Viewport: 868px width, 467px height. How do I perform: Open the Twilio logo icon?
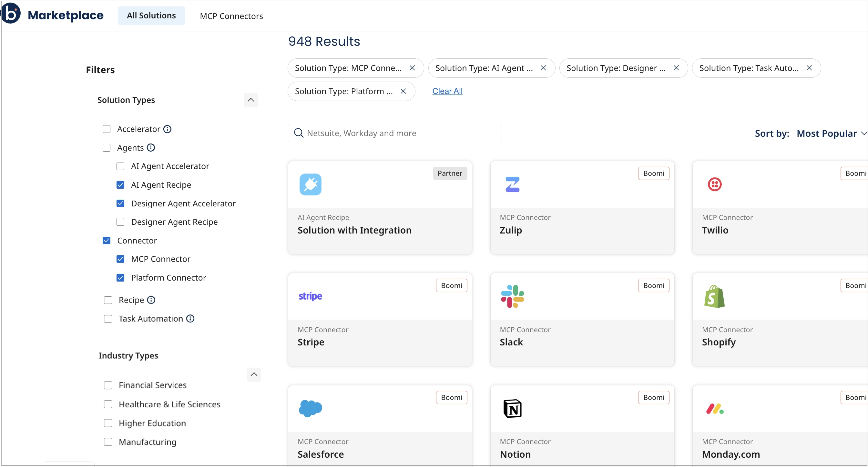click(714, 184)
